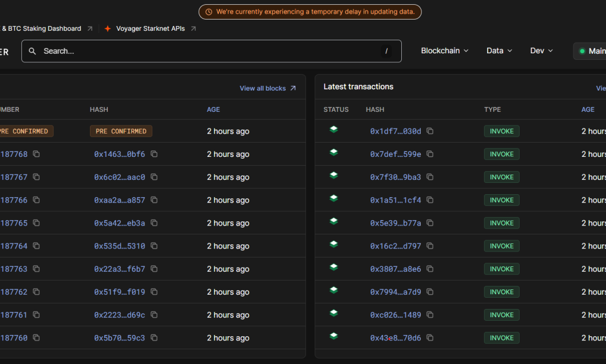606x364 pixels.
Task: Copy transaction hash 0x1df7…030d
Action: 430,131
